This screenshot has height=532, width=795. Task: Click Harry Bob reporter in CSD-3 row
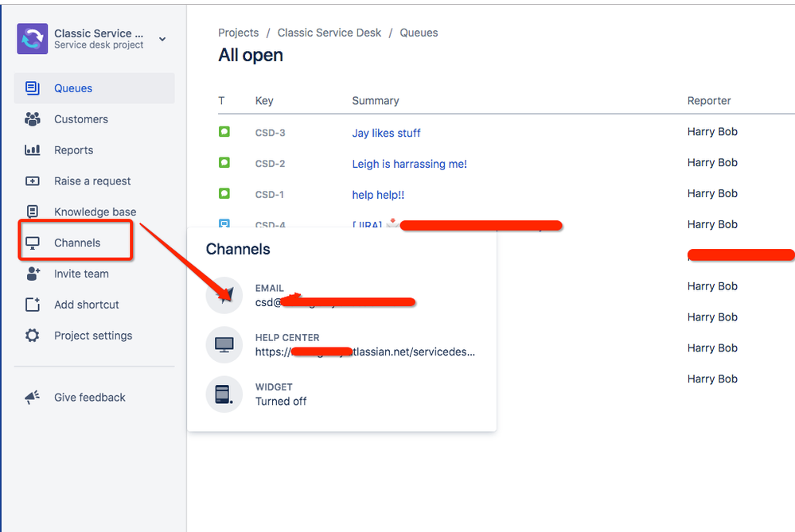[x=712, y=132]
